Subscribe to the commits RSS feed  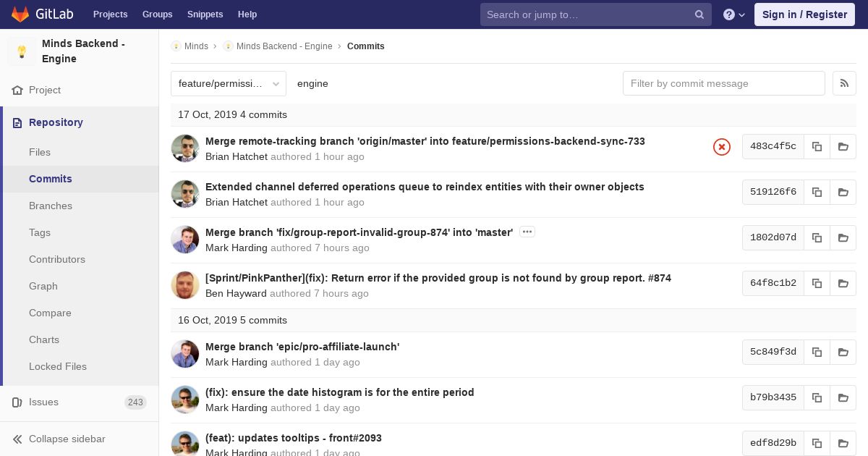pos(844,83)
